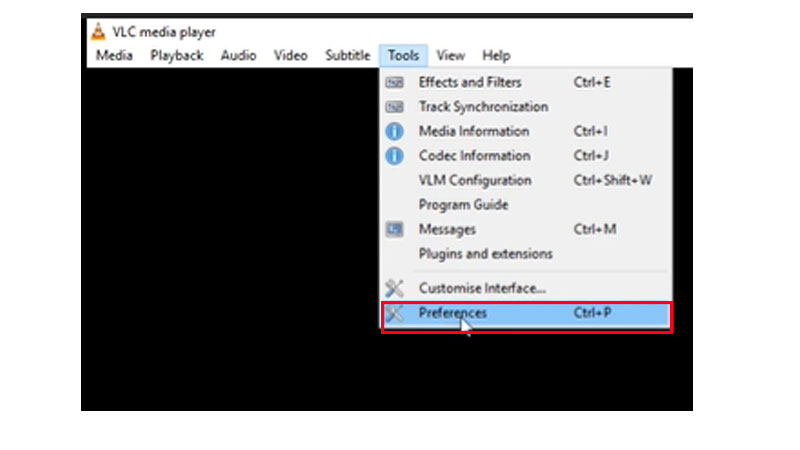
Task: Click the Ctrl+E shortcut text
Action: (592, 82)
